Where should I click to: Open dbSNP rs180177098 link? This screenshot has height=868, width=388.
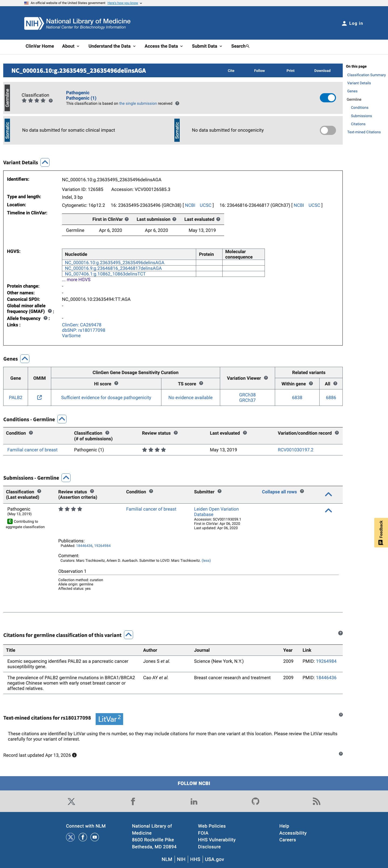pos(84,330)
